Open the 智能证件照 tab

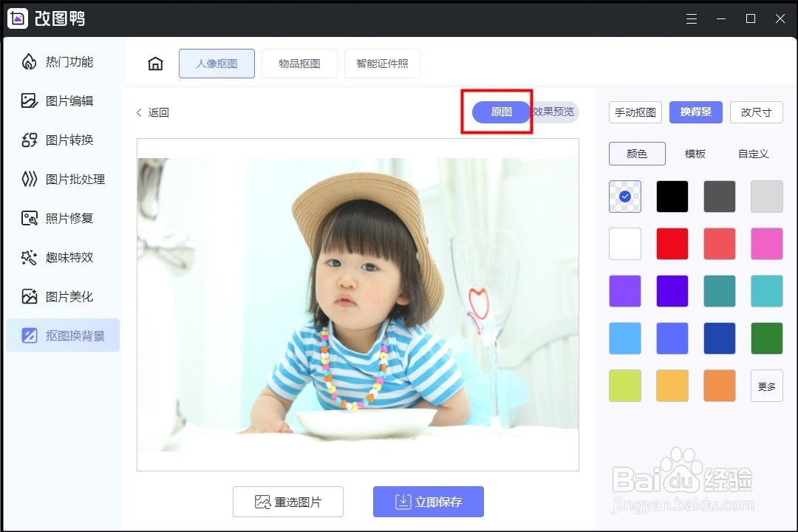pos(382,64)
